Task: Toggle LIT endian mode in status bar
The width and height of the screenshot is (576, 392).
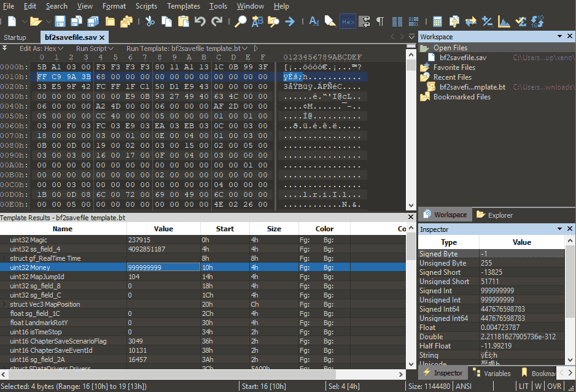Action: (523, 386)
